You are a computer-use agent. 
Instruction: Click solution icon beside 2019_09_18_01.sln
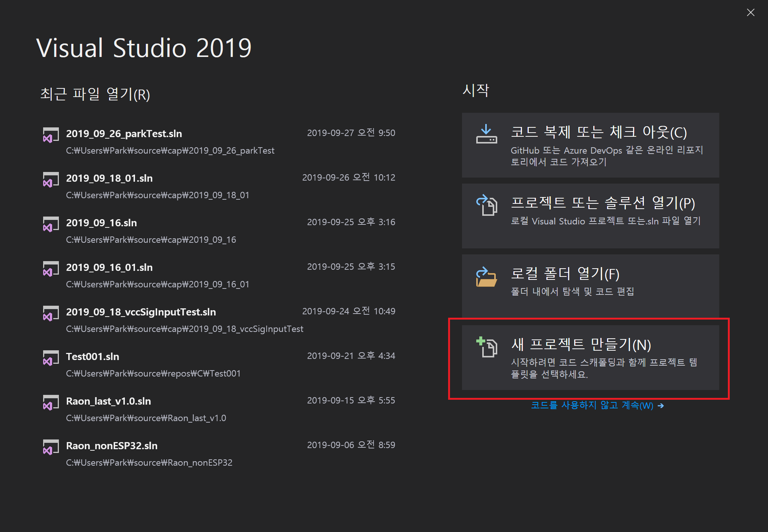(51, 180)
